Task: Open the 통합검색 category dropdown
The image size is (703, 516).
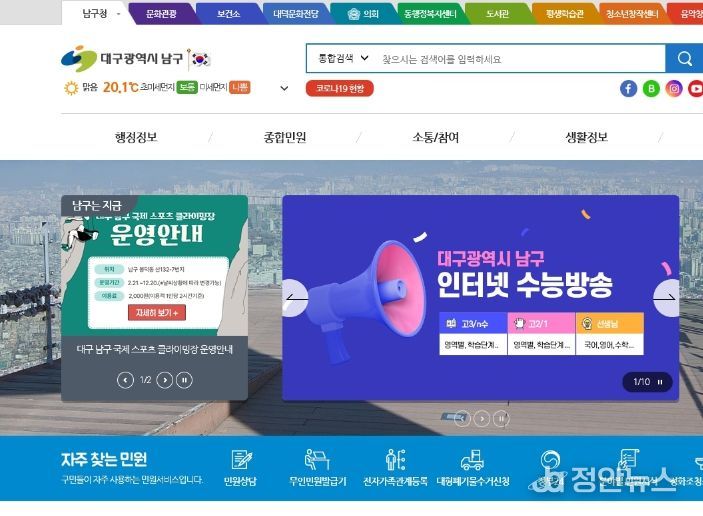Action: click(343, 58)
